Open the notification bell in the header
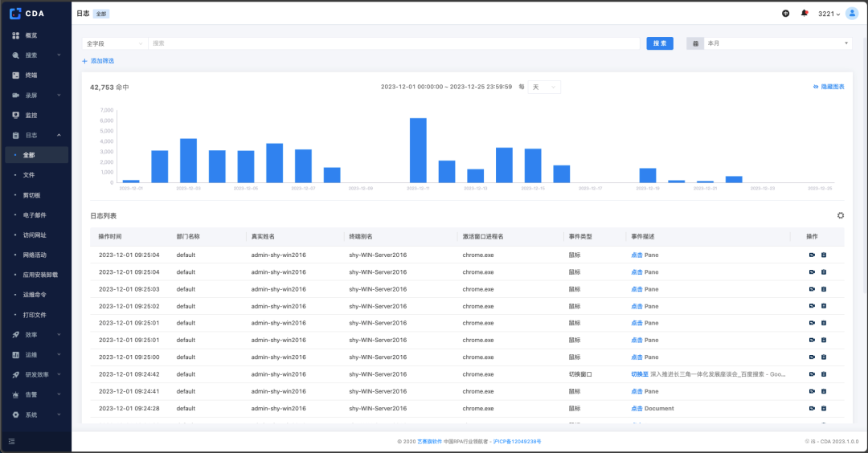The width and height of the screenshot is (868, 453). 804,14
